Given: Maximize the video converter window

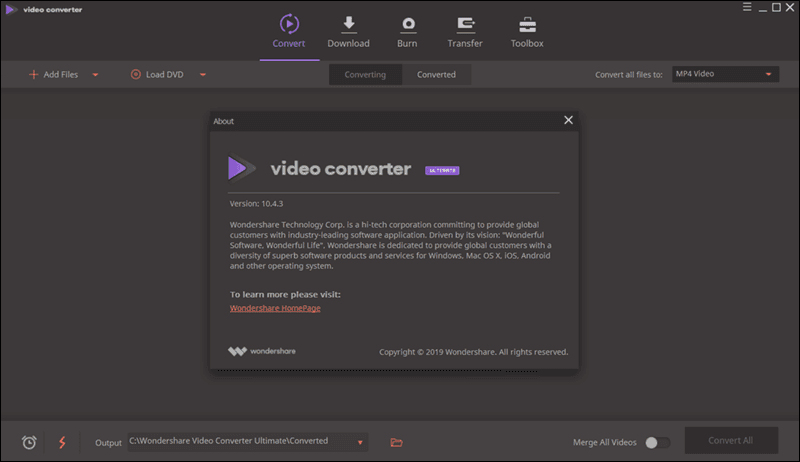Looking at the screenshot, I should pyautogui.click(x=776, y=7).
